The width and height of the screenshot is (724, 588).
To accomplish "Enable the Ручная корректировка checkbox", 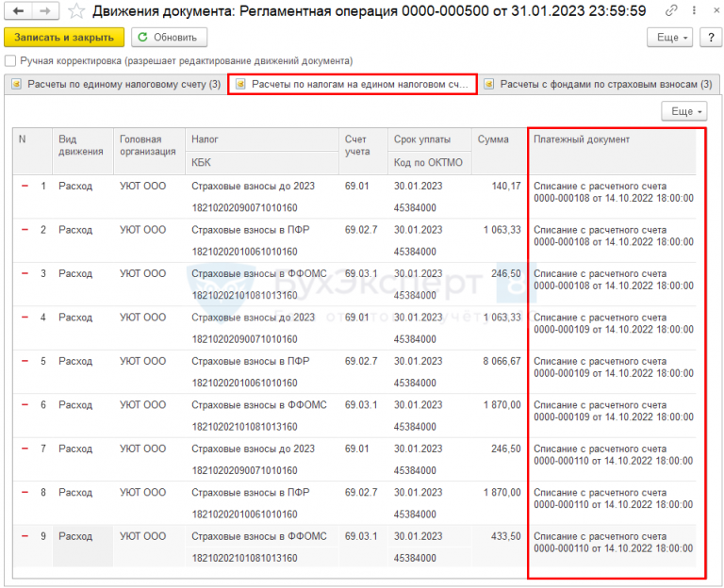I will point(10,61).
